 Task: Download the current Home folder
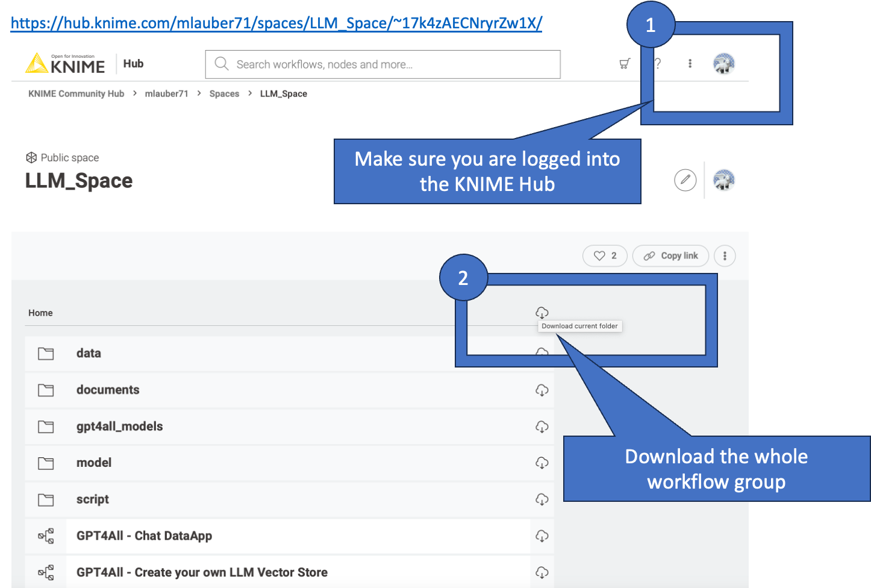pyautogui.click(x=542, y=312)
